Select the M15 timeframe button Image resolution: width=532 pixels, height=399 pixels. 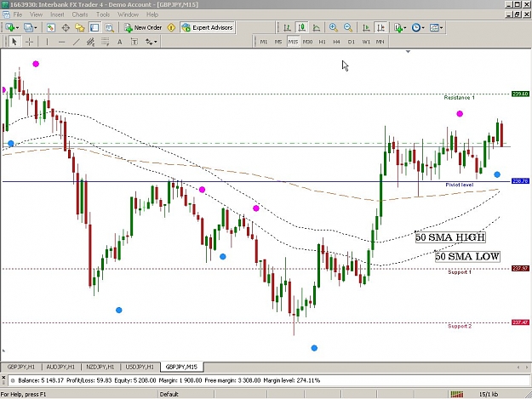(x=293, y=42)
